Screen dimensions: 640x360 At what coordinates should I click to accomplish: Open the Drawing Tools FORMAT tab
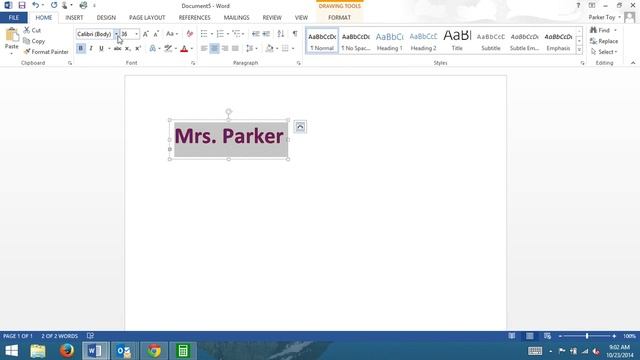point(339,18)
